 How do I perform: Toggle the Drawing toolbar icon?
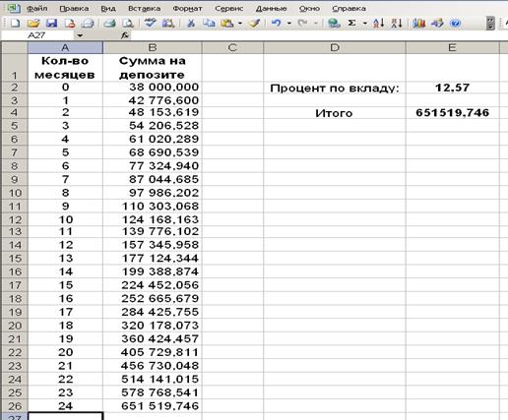(x=437, y=24)
